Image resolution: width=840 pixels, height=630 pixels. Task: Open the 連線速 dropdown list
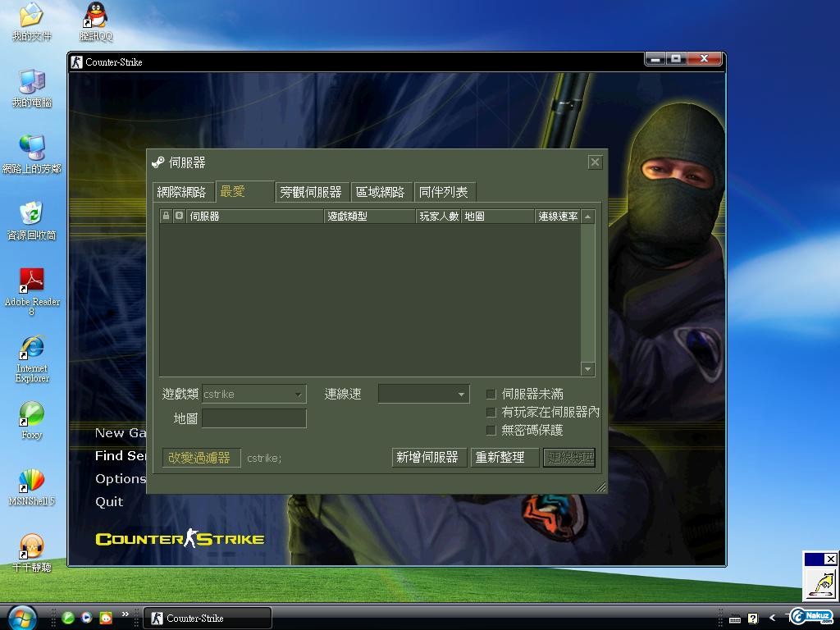461,395
